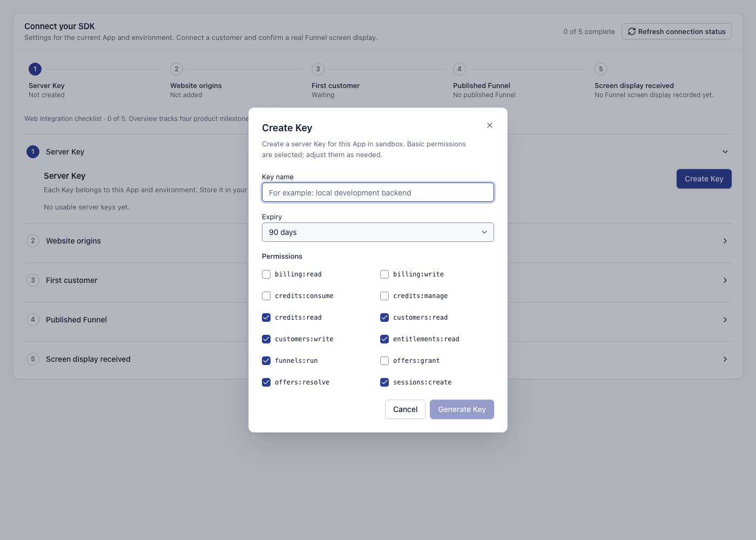
Task: Click step 5 Screen display received circle
Action: 601,69
